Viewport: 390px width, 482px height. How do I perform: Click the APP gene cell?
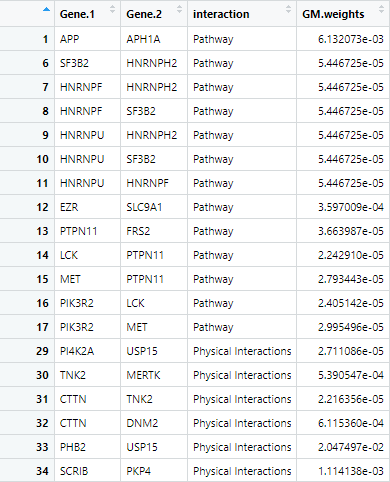(x=69, y=39)
